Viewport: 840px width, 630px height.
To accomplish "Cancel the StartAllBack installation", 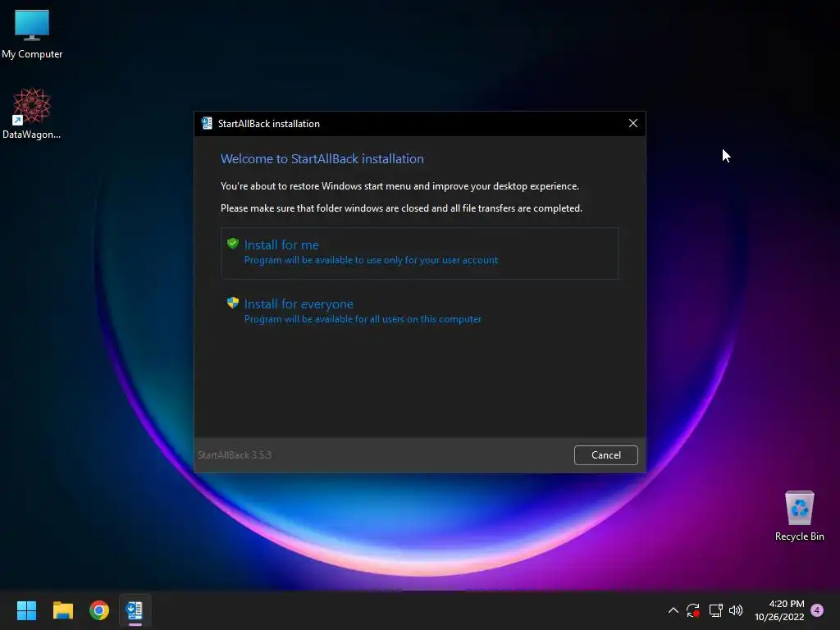I will click(606, 454).
